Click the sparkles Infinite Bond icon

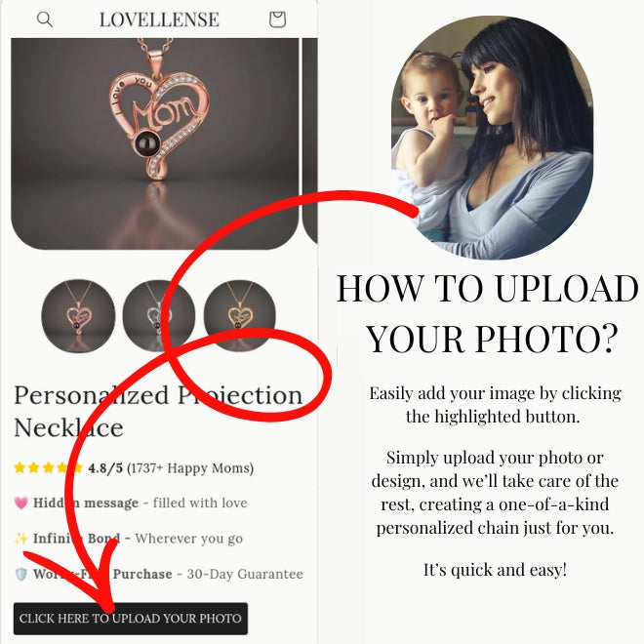click(x=20, y=539)
